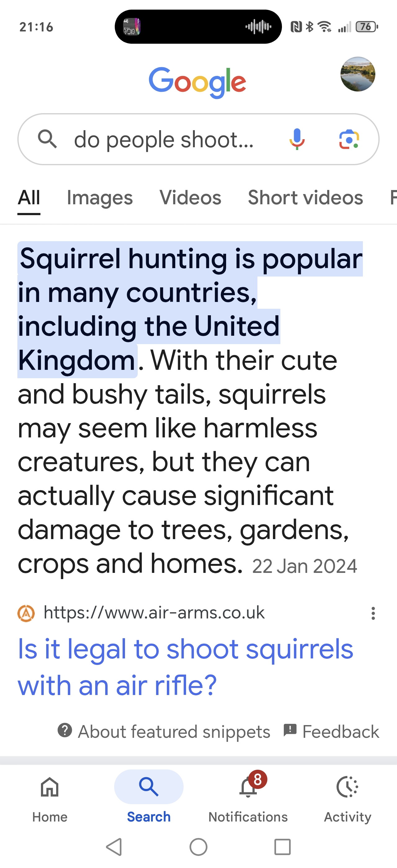Open Google Lens camera search
Viewport: 397px width, 868px height.
click(349, 139)
